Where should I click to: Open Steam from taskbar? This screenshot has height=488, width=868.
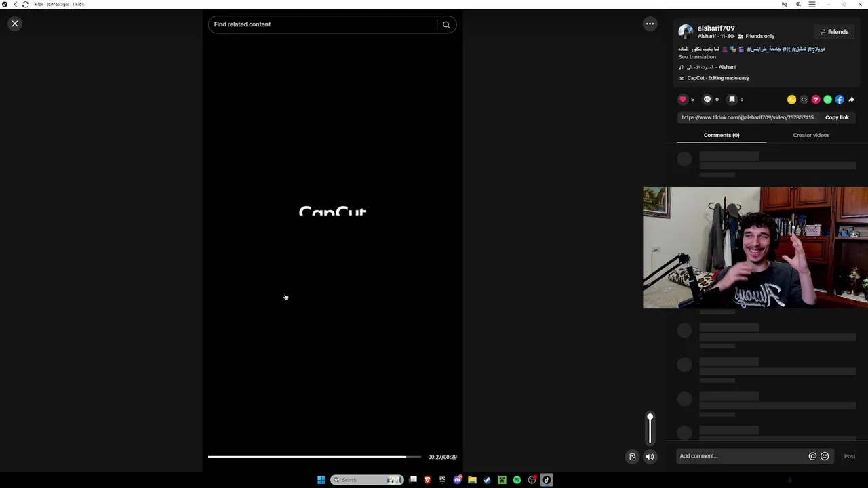pyautogui.click(x=486, y=480)
